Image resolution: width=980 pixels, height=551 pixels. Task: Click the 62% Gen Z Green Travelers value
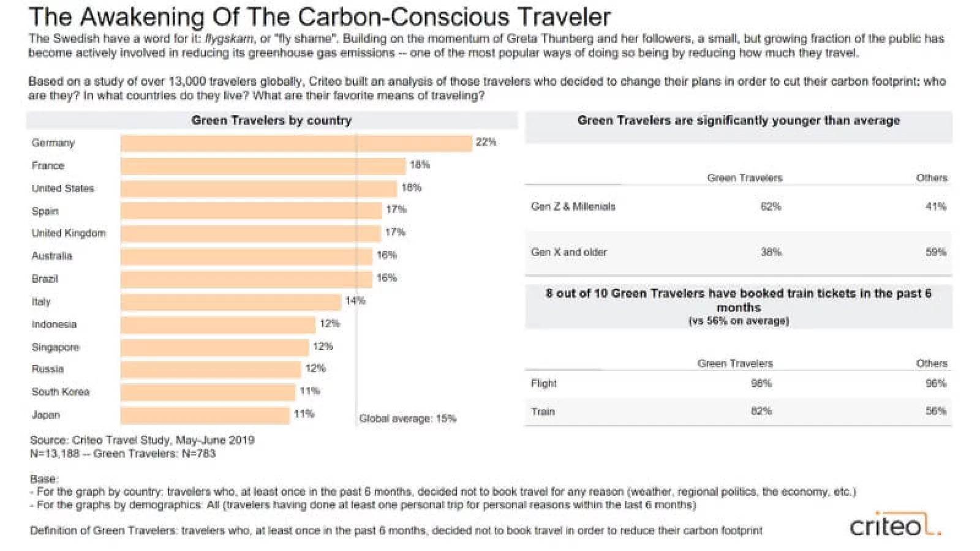[x=771, y=207]
